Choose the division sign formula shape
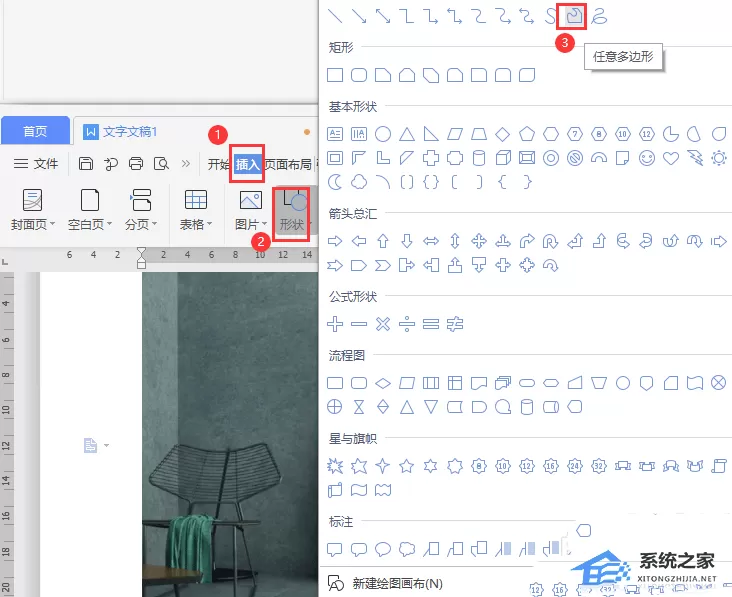The height and width of the screenshot is (597, 732). pos(407,324)
